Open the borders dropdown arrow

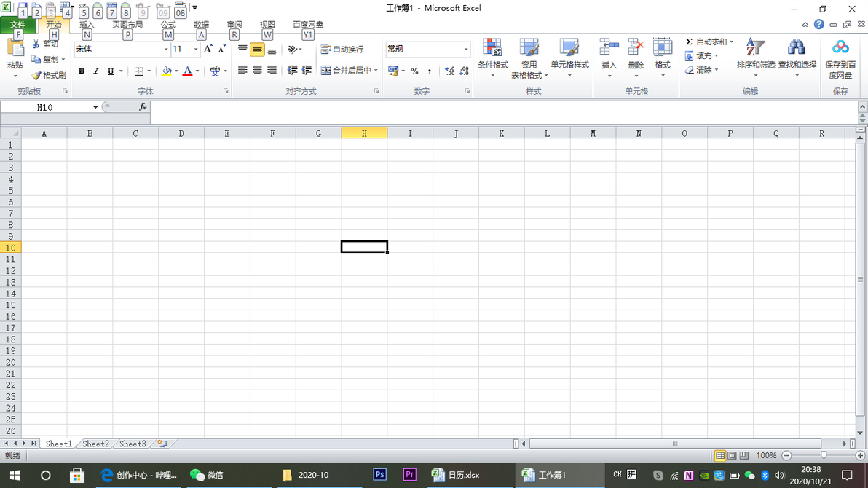coord(149,71)
